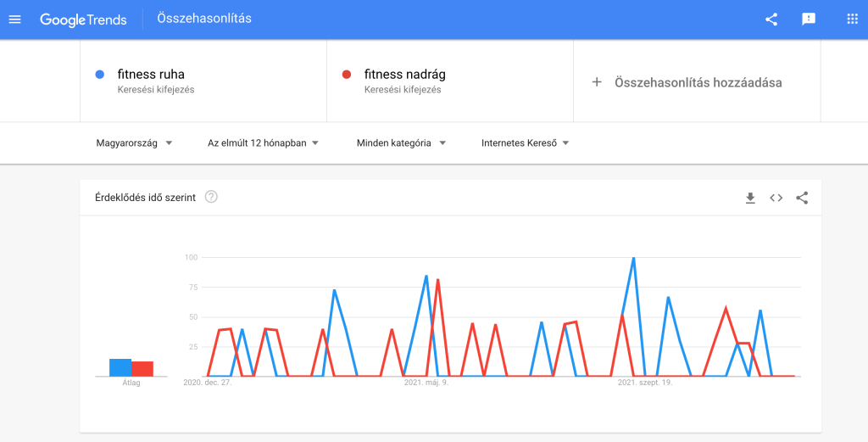Expand the Magyarország region dropdown
The width and height of the screenshot is (868, 442).
(x=135, y=143)
